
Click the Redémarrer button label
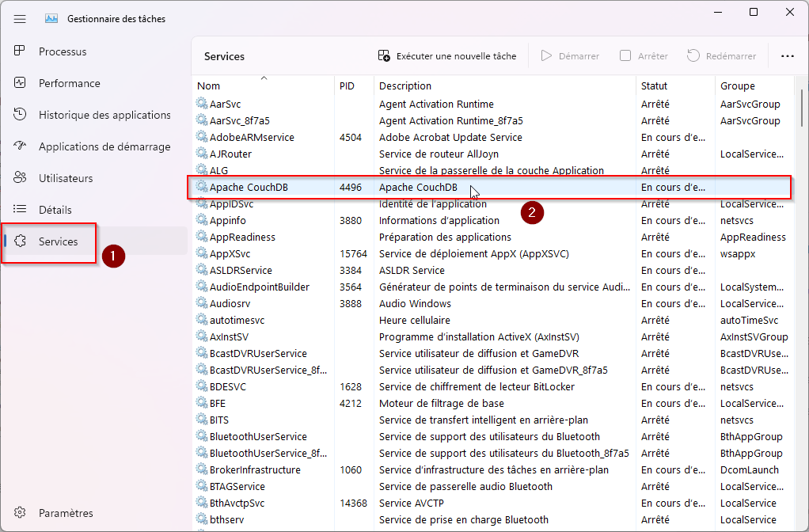coord(731,55)
